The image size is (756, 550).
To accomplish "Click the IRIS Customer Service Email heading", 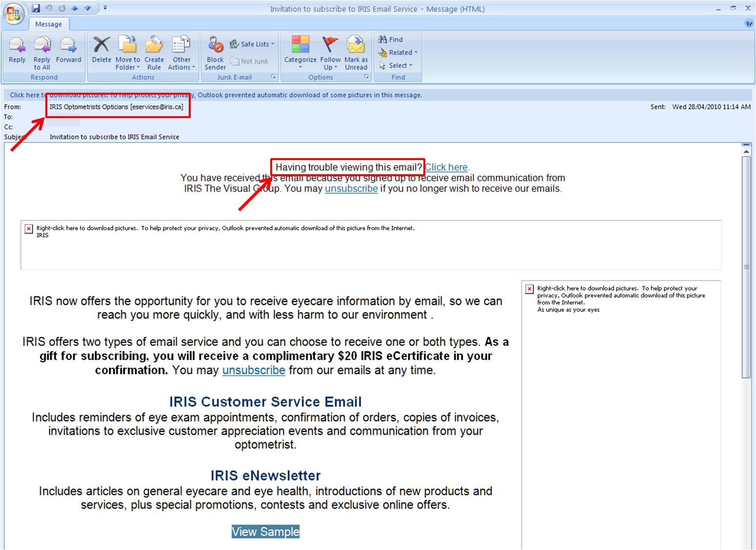I will pos(265,402).
